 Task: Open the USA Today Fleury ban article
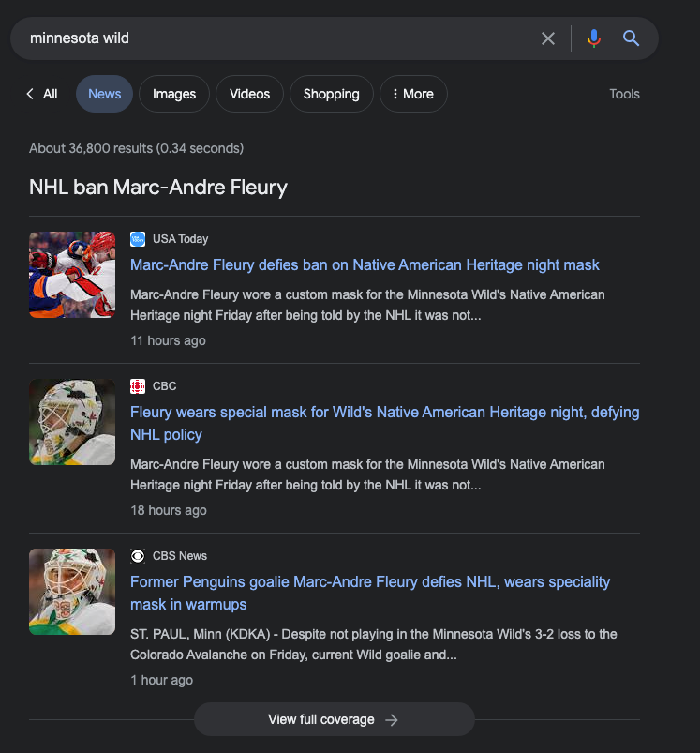(x=365, y=265)
